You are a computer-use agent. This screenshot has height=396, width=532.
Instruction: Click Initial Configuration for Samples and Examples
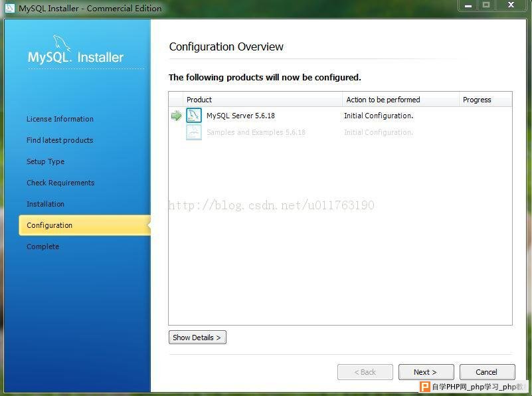pyautogui.click(x=379, y=132)
